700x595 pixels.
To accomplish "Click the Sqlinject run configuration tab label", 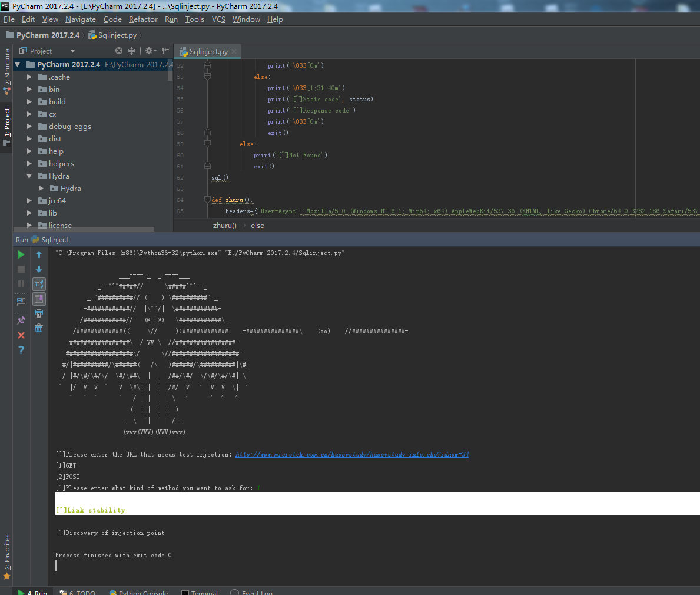I will coord(50,239).
